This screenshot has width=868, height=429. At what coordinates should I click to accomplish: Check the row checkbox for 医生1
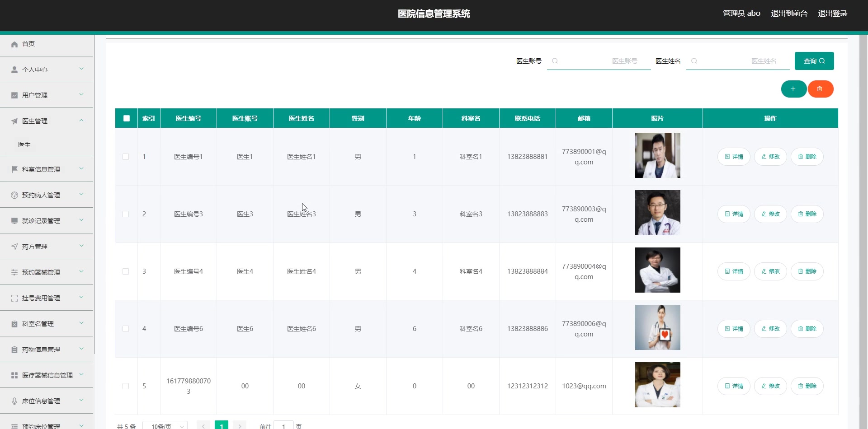coord(126,157)
